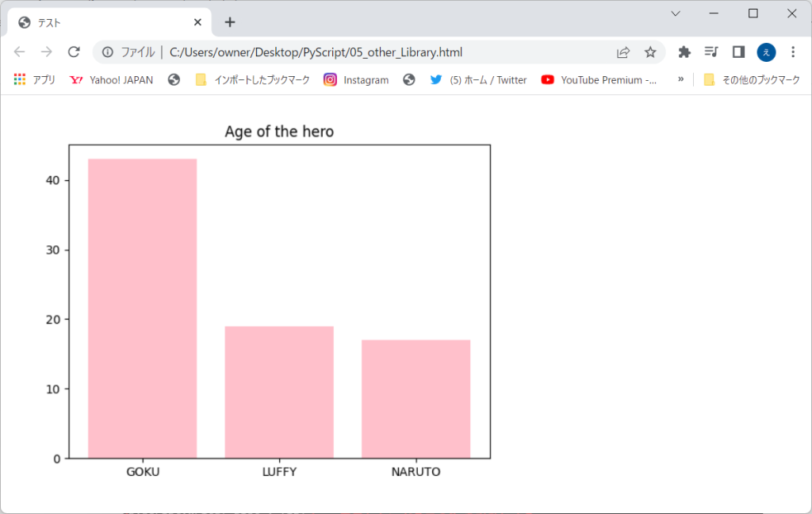Toggle the browser side panel

(x=738, y=52)
